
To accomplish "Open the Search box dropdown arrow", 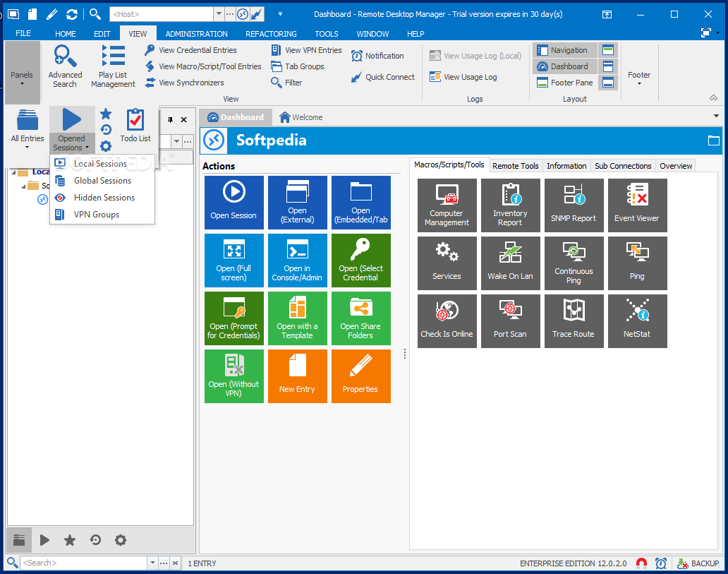I will tap(153, 563).
